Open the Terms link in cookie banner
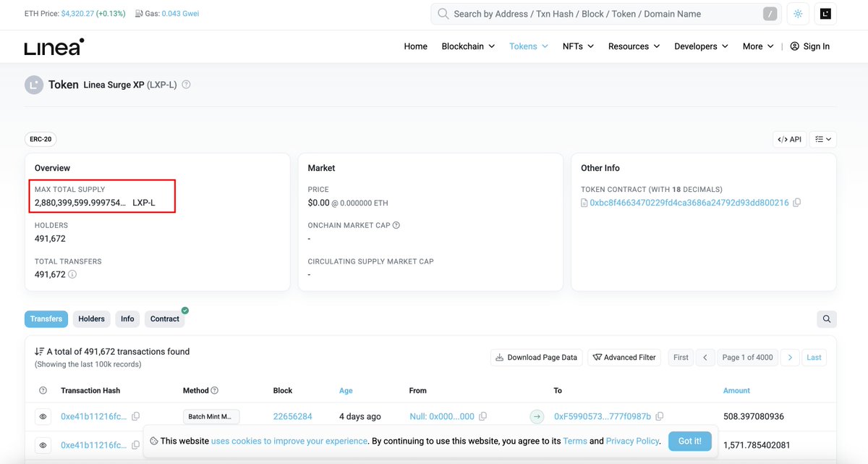Screen dimensions: 868x464 tap(575, 441)
